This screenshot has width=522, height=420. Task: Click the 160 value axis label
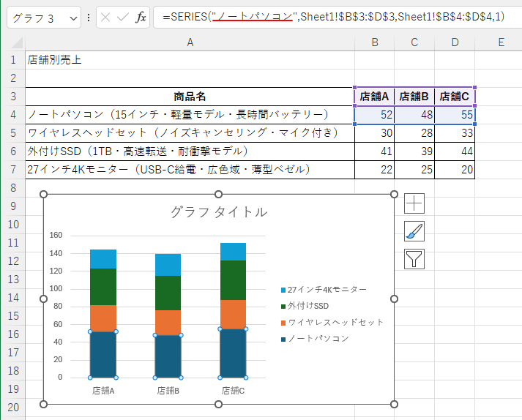click(x=56, y=236)
